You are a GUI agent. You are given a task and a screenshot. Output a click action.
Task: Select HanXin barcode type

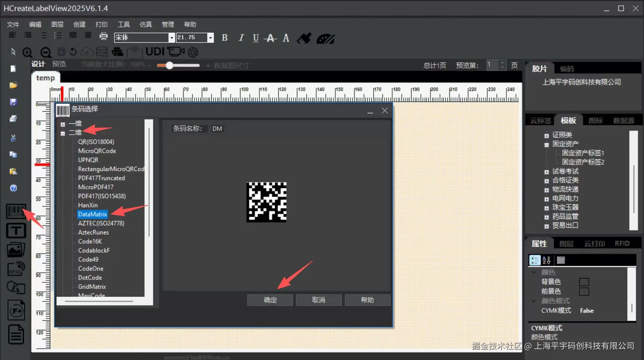(88, 205)
